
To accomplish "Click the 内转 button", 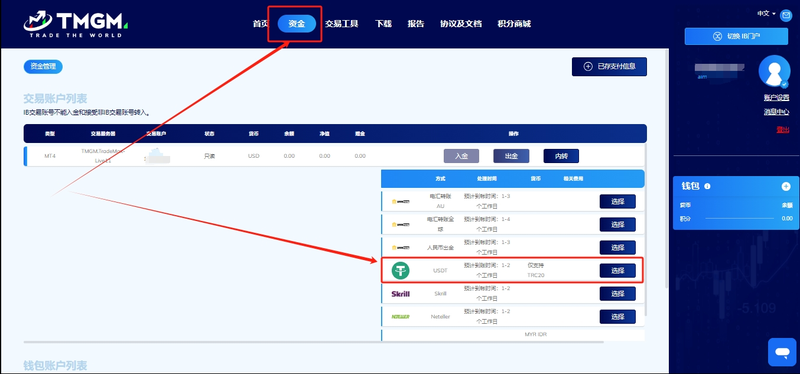I will [561, 156].
